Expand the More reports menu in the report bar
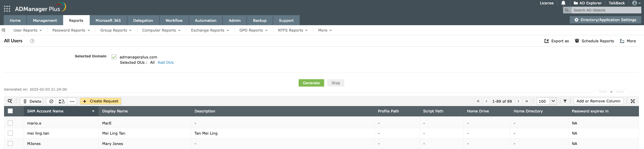This screenshot has width=644, height=149. coord(325,30)
